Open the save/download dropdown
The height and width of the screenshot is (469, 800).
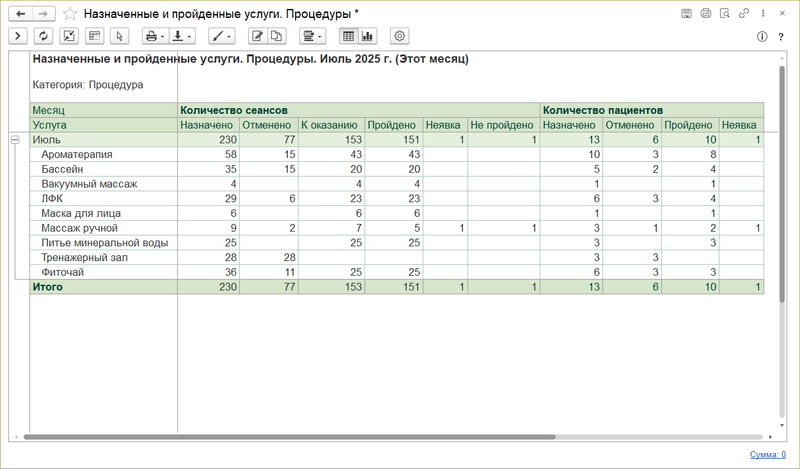(182, 36)
